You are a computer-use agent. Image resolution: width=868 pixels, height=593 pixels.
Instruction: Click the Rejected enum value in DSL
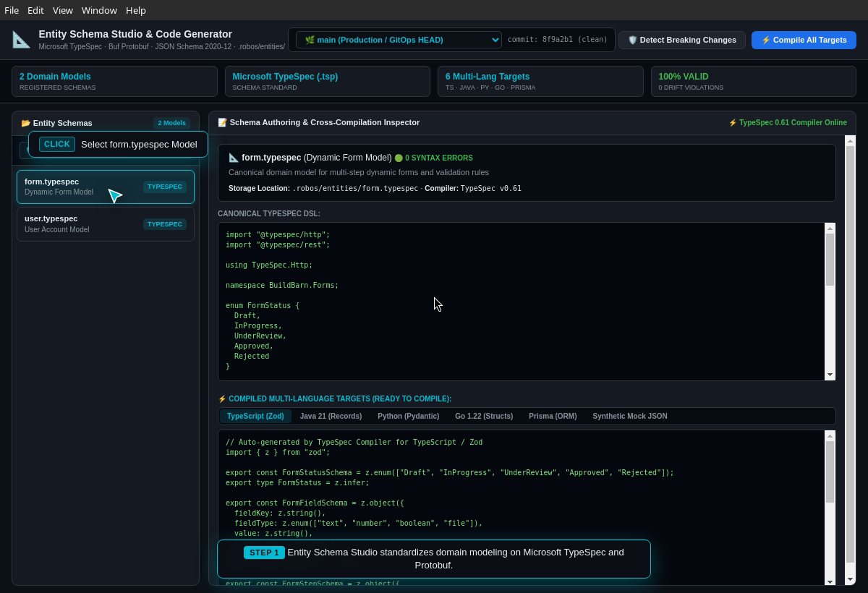252,356
